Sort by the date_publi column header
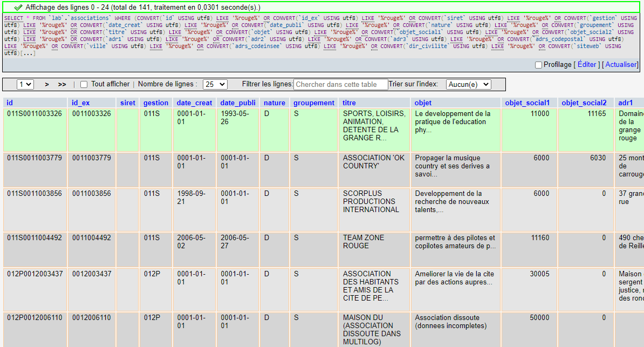 238,103
